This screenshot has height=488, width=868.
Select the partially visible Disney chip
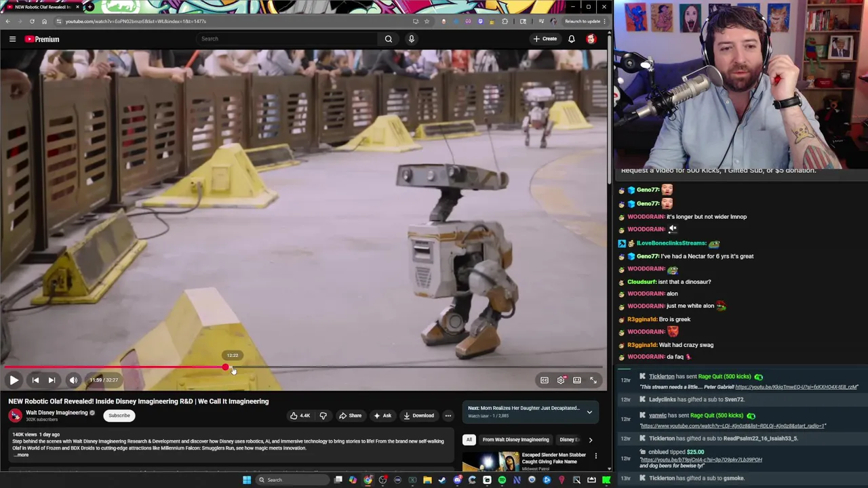[x=569, y=439]
